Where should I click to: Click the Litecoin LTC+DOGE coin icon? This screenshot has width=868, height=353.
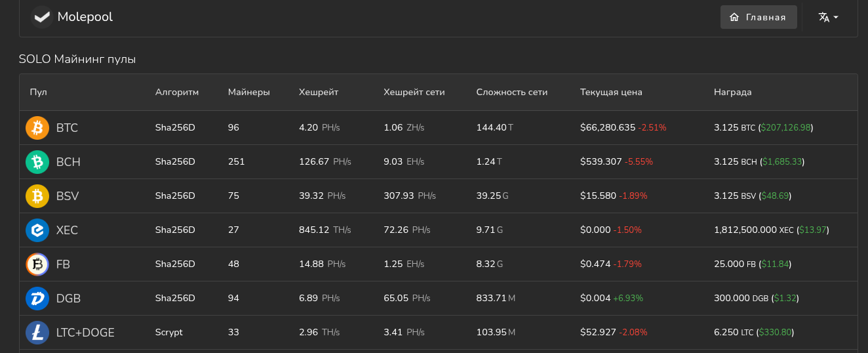tap(37, 333)
